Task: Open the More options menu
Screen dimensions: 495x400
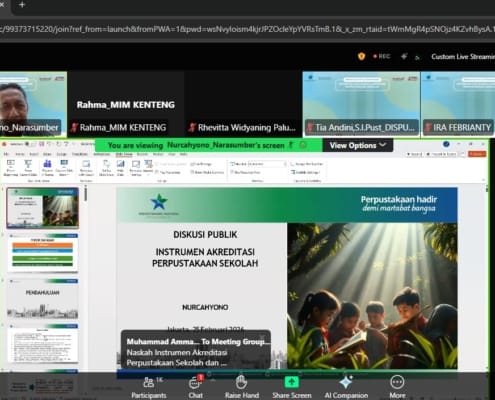Action: pyautogui.click(x=397, y=387)
